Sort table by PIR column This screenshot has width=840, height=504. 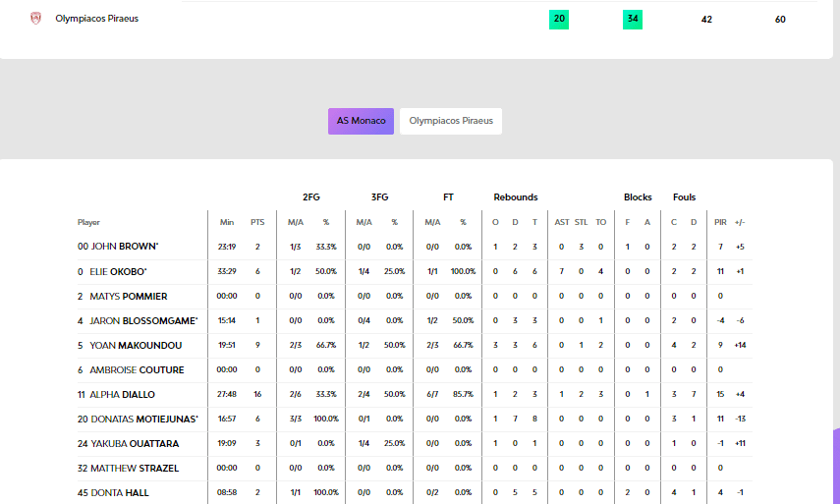(x=720, y=222)
